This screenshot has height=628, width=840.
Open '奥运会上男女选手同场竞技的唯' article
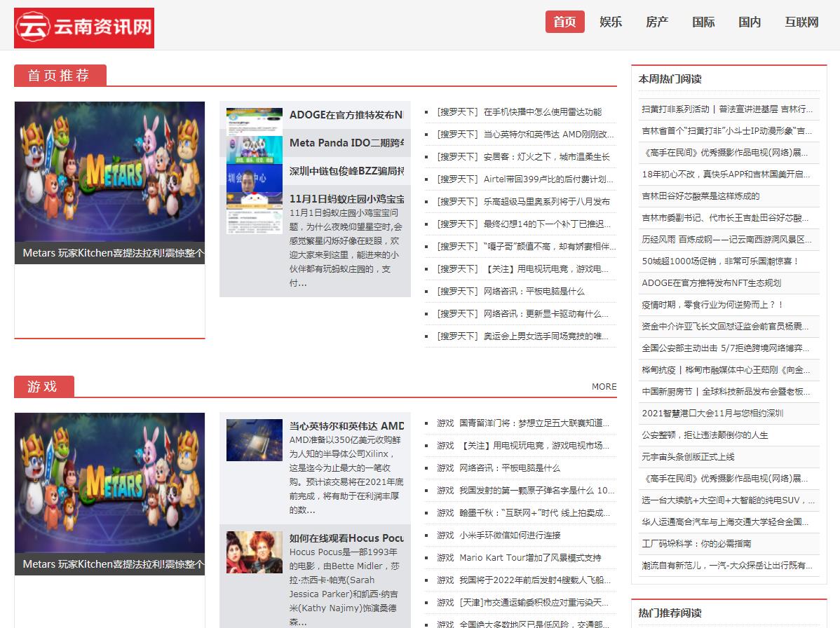[546, 336]
